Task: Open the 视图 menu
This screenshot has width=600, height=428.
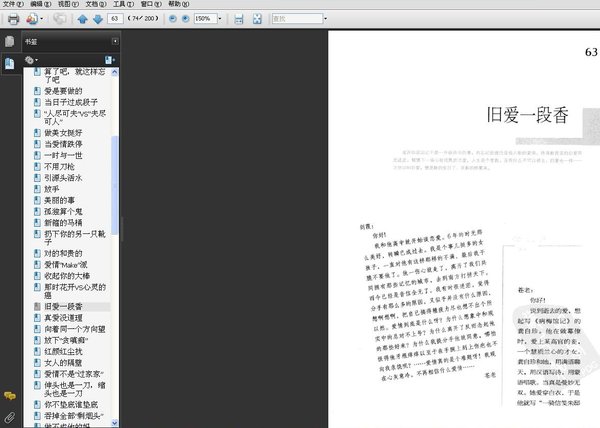Action: click(68, 4)
